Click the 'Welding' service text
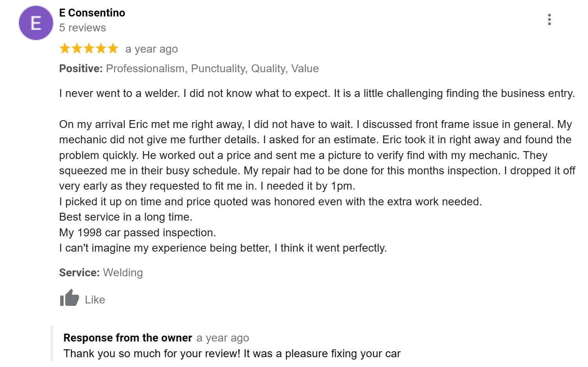 (x=123, y=273)
